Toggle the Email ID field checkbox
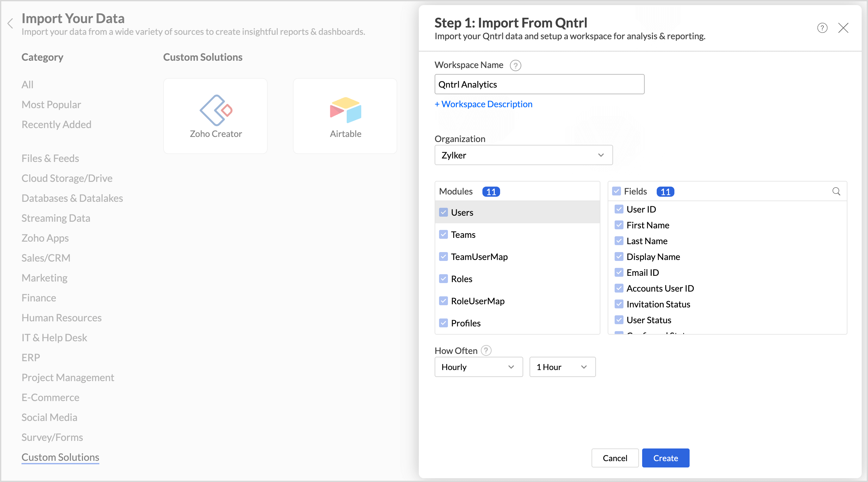This screenshot has width=868, height=482. [x=619, y=273]
